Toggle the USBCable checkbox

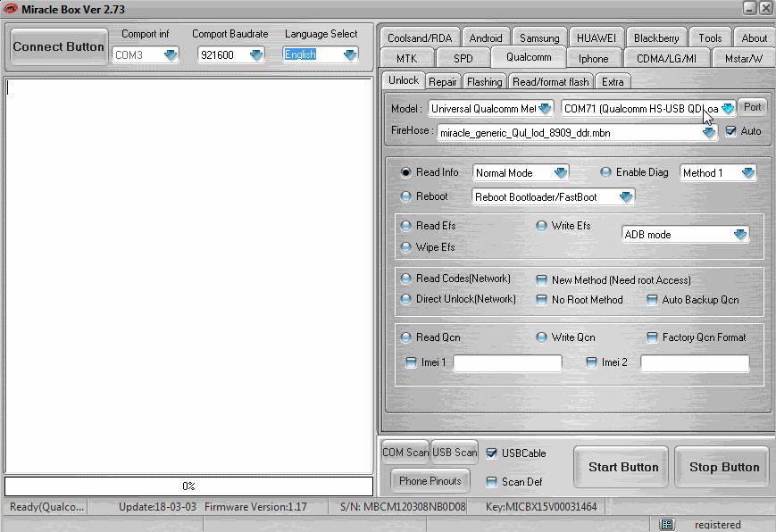(491, 453)
